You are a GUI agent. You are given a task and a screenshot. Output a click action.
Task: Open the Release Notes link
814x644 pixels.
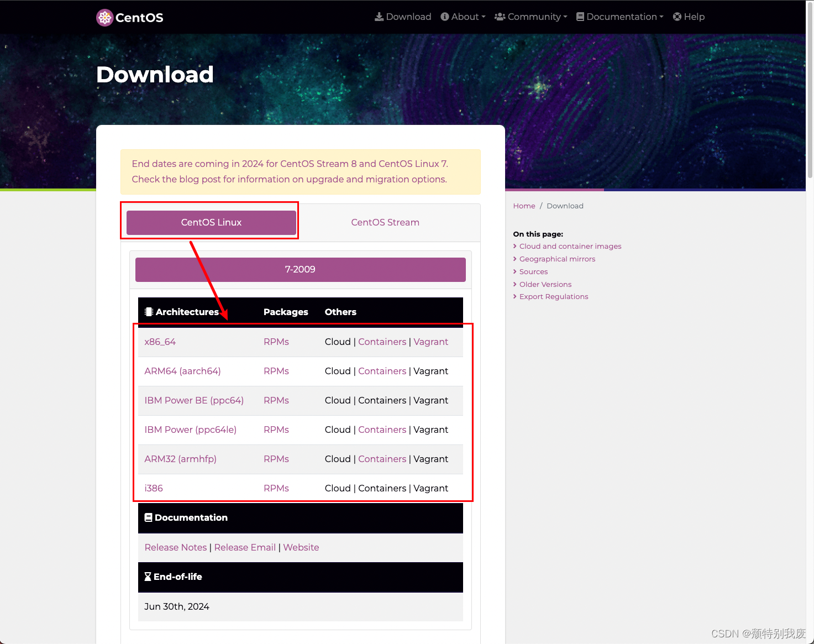tap(176, 547)
